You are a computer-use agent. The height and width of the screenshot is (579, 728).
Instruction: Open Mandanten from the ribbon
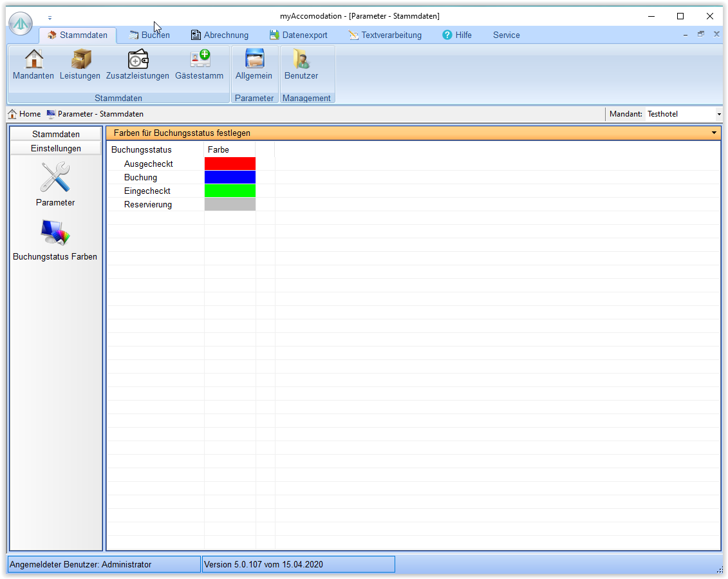[33, 59]
